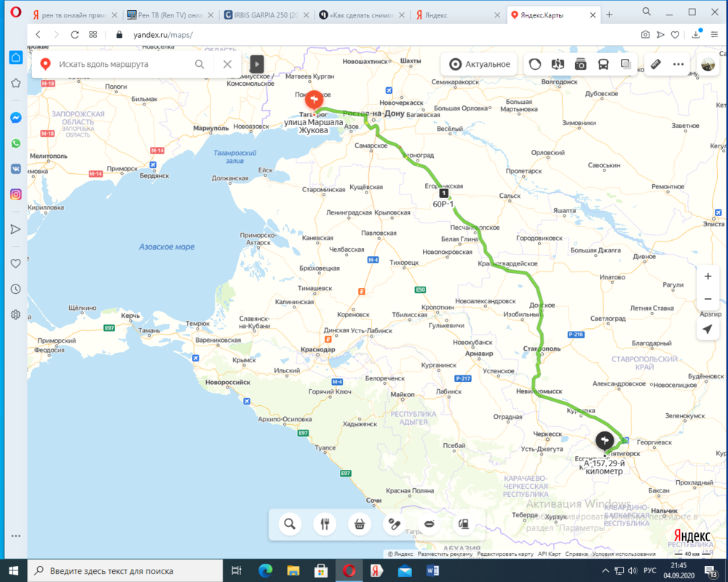Add page to bookmarks heart in address bar
728x582 pixels.
[x=675, y=35]
